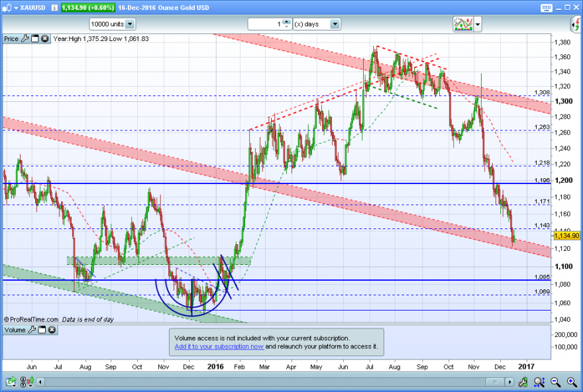Click the XAUUSD instrument info icon

[54, 8]
